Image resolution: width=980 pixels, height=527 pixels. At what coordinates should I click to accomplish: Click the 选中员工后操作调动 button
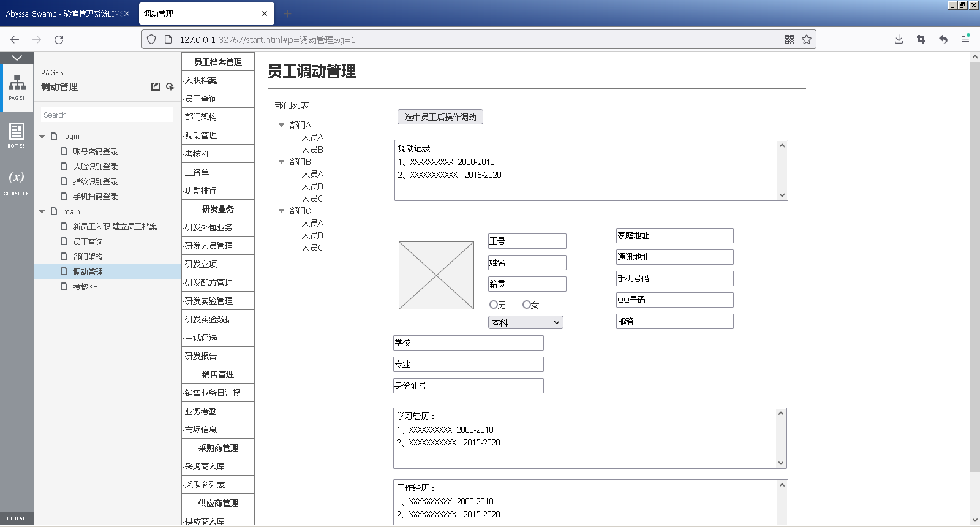tap(440, 117)
